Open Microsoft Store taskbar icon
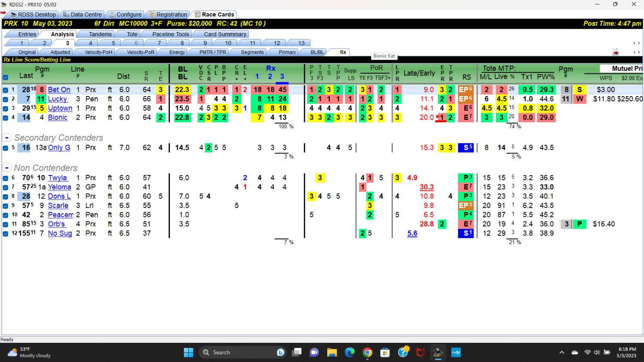Image resolution: width=644 pixels, height=362 pixels. coord(385,353)
